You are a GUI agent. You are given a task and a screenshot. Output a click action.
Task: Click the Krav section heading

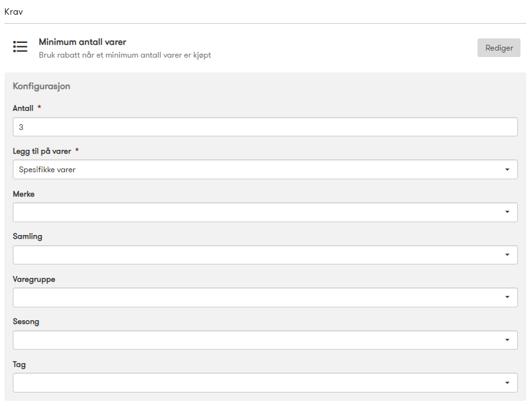click(13, 12)
